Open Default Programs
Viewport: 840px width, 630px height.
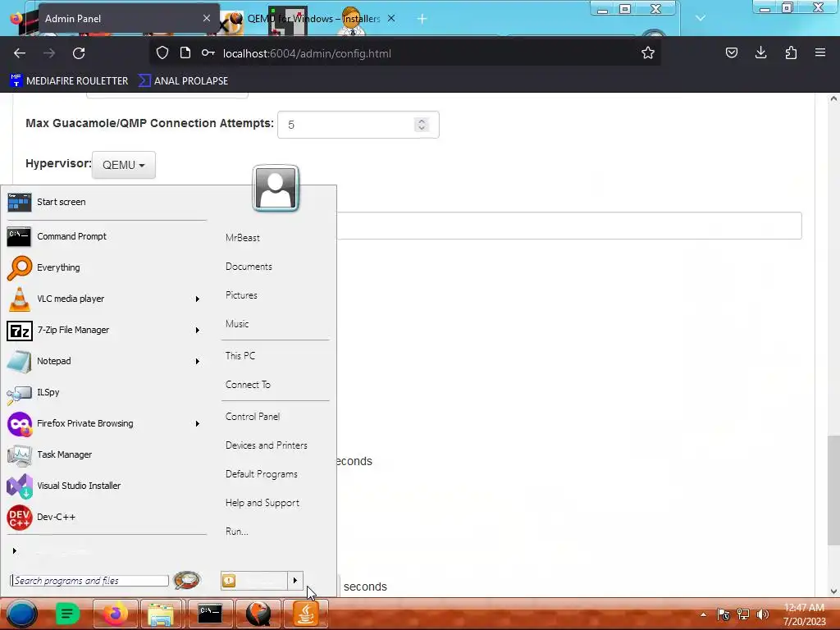[x=262, y=474]
